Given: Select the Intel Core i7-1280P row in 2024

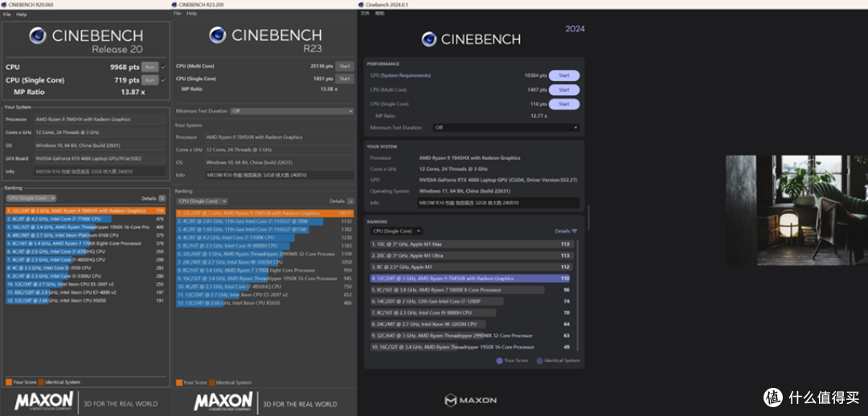Looking at the screenshot, I should click(x=470, y=301).
